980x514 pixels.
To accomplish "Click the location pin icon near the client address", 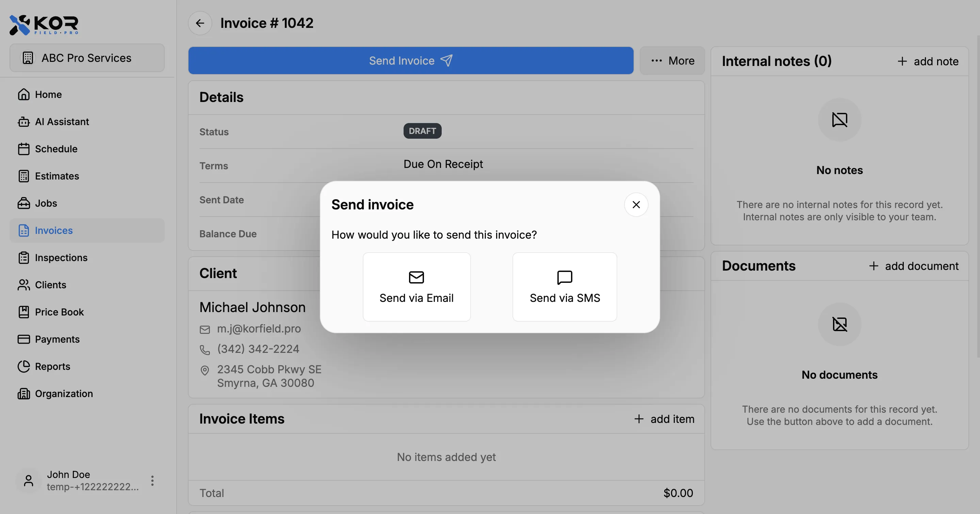I will click(x=205, y=370).
